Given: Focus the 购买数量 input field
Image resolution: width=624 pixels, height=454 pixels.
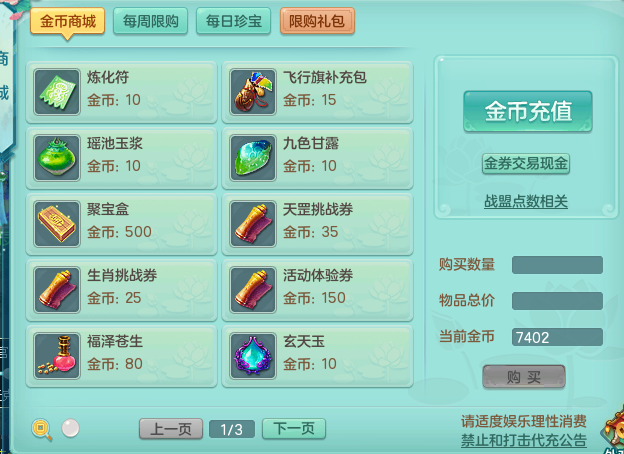Looking at the screenshot, I should [x=557, y=265].
